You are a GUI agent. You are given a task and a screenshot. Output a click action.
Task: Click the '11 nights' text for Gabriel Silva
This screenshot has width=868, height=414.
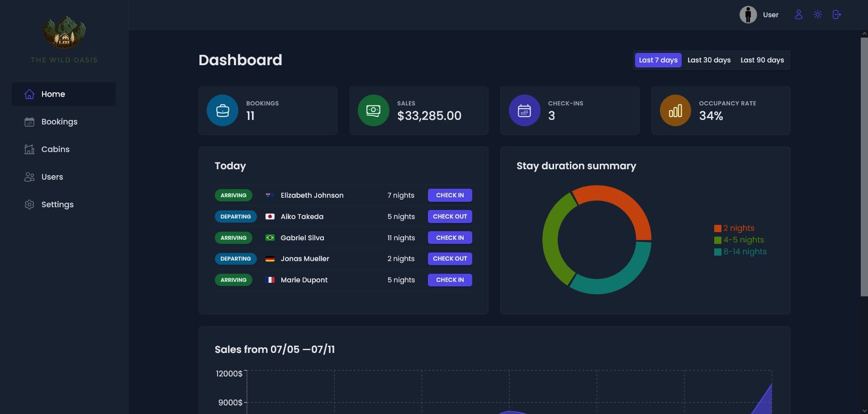pyautogui.click(x=401, y=238)
